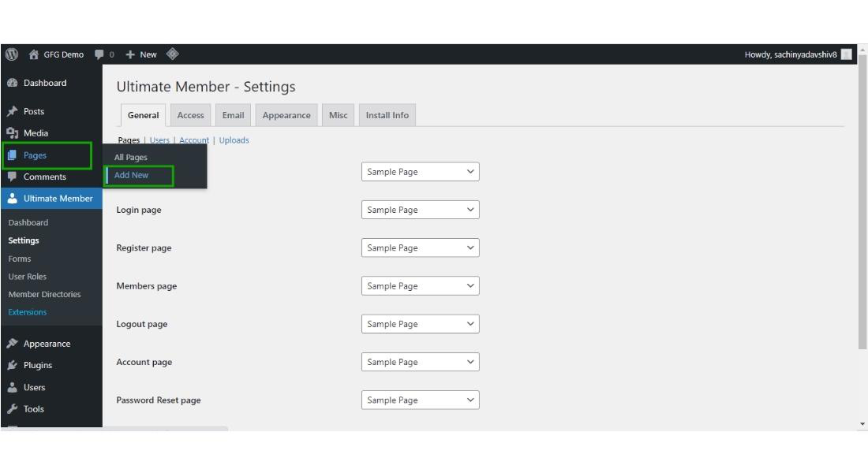Click the vertical page scrollbar
The height and width of the screenshot is (473, 868).
(x=862, y=202)
